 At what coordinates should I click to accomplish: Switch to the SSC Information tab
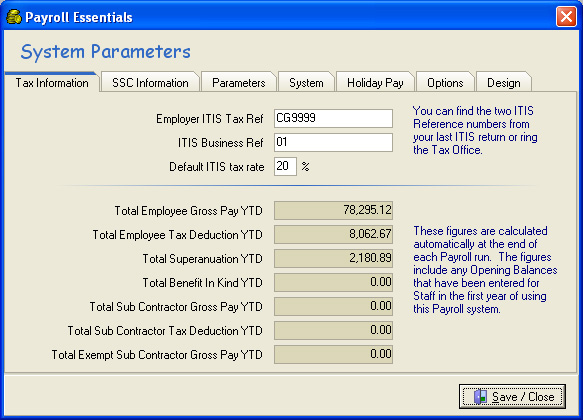pos(150,83)
